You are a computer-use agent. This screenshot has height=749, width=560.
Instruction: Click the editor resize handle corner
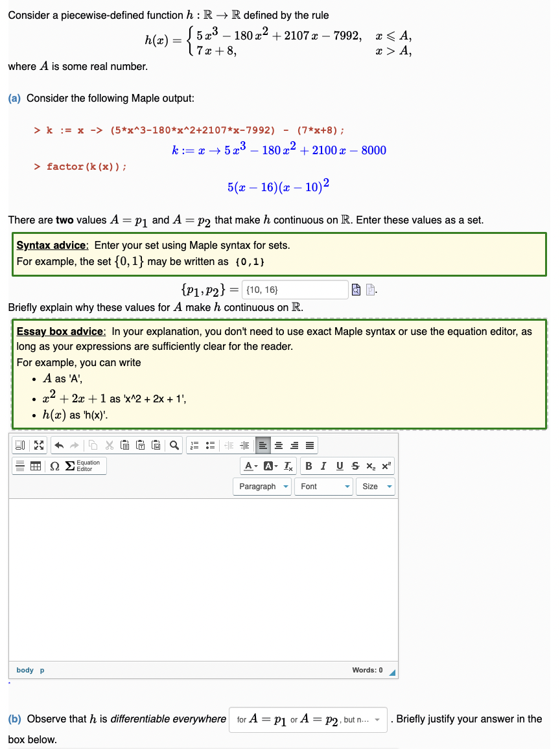click(392, 673)
